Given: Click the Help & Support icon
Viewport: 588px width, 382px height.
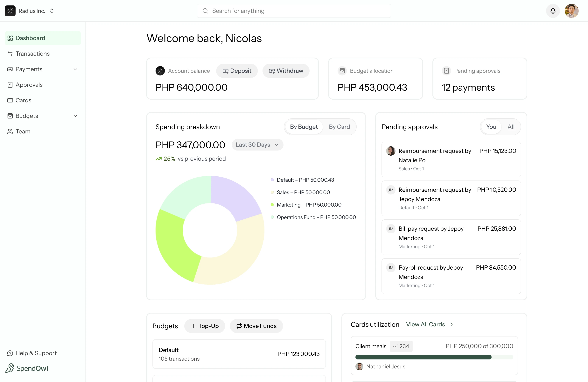Looking at the screenshot, I should tap(10, 353).
